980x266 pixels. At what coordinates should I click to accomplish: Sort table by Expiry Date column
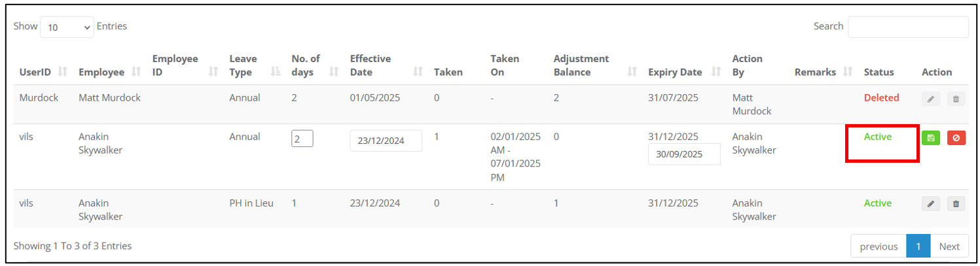tap(716, 72)
